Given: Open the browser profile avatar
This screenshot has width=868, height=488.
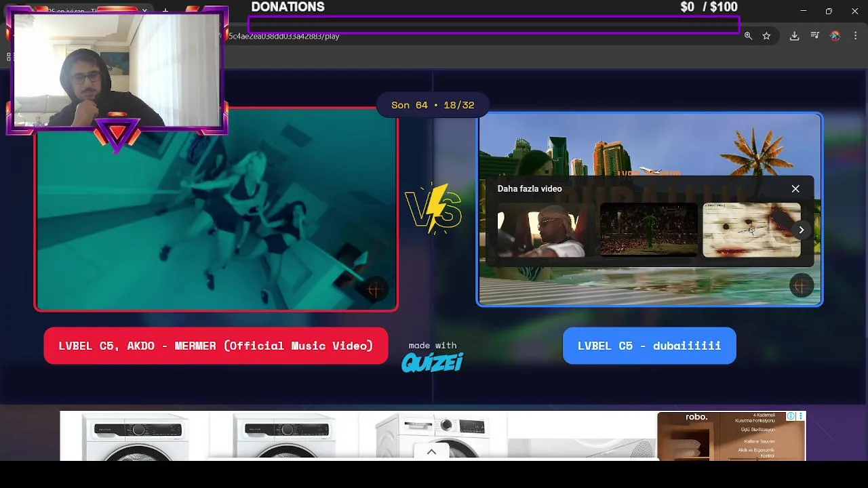Looking at the screenshot, I should click(x=835, y=36).
